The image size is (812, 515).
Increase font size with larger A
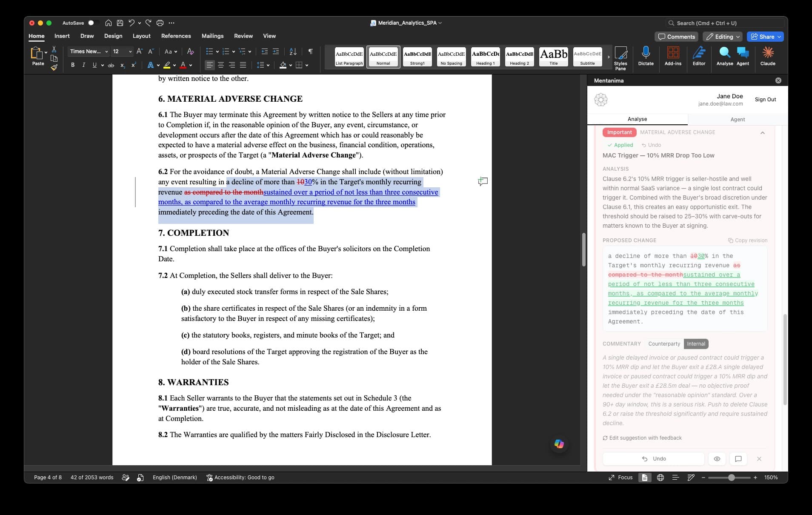coord(140,51)
